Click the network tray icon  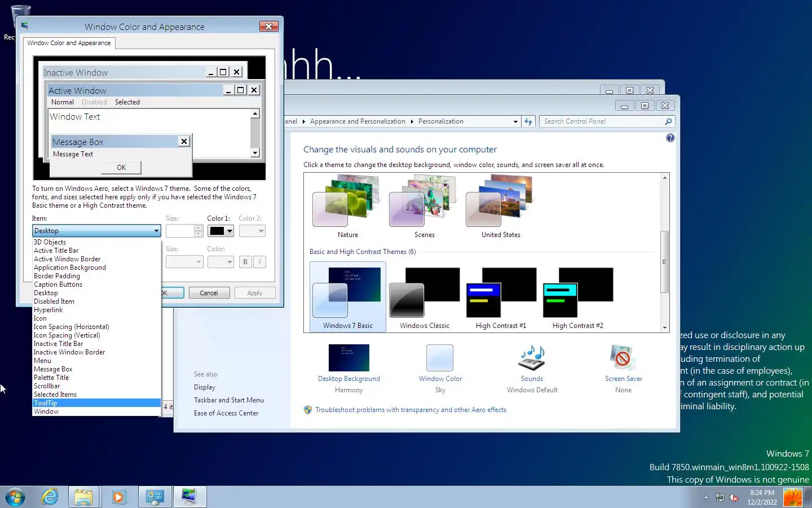point(720,497)
